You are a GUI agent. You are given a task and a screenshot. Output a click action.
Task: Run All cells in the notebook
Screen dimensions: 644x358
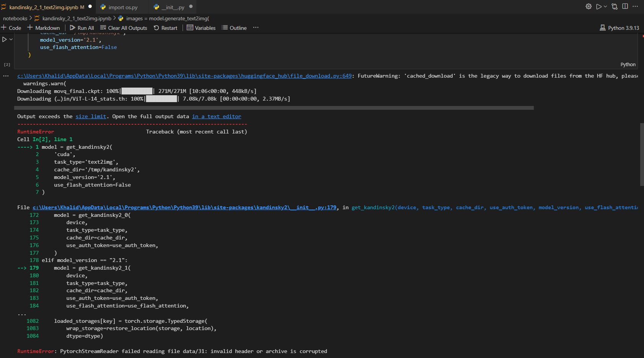82,28
